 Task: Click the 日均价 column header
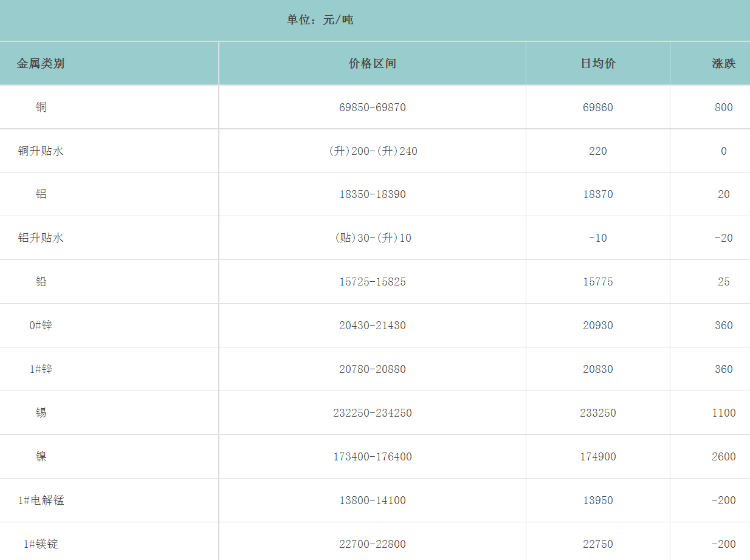click(598, 64)
